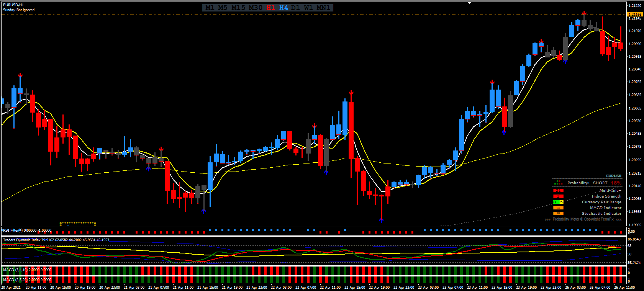Switch chart to M5 timeframe
This screenshot has height=291, width=644.
pos(223,8)
